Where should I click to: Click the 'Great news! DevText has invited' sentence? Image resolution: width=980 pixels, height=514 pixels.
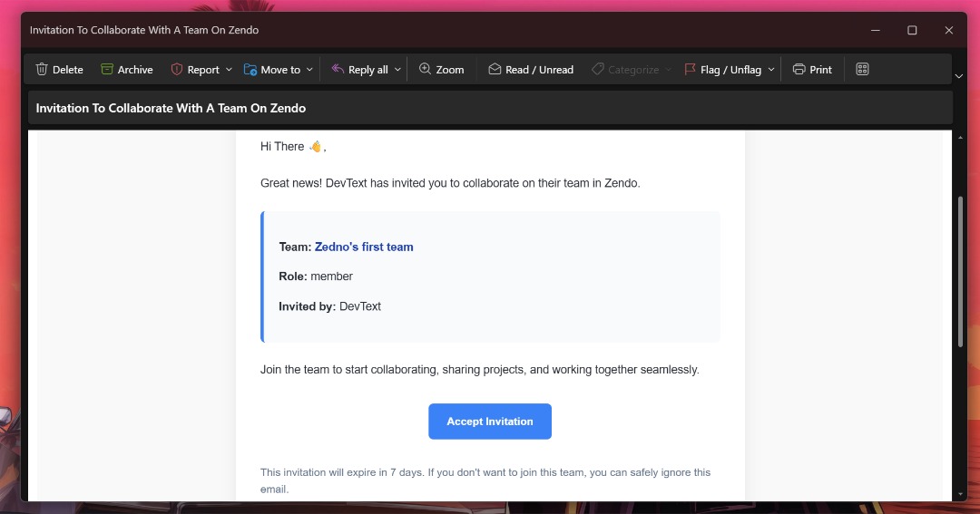pos(450,183)
